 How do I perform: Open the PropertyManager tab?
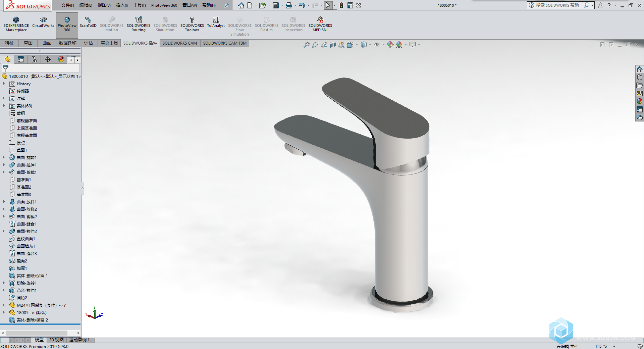pos(21,59)
